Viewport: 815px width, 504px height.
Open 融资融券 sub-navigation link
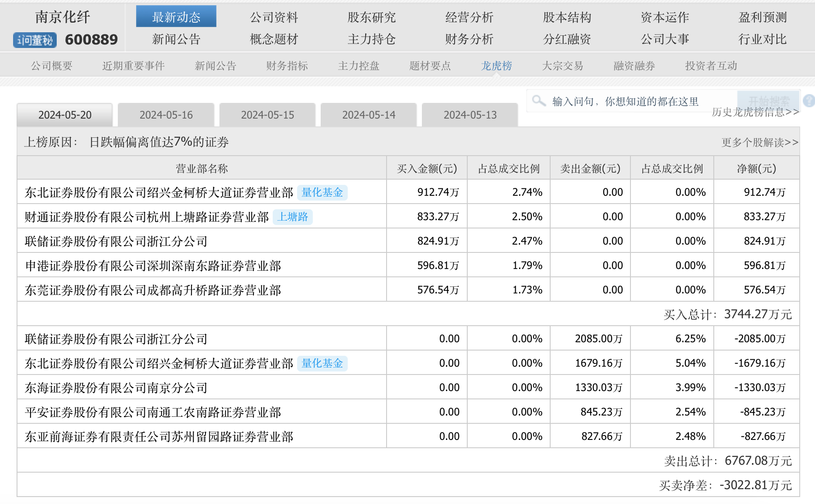[634, 66]
